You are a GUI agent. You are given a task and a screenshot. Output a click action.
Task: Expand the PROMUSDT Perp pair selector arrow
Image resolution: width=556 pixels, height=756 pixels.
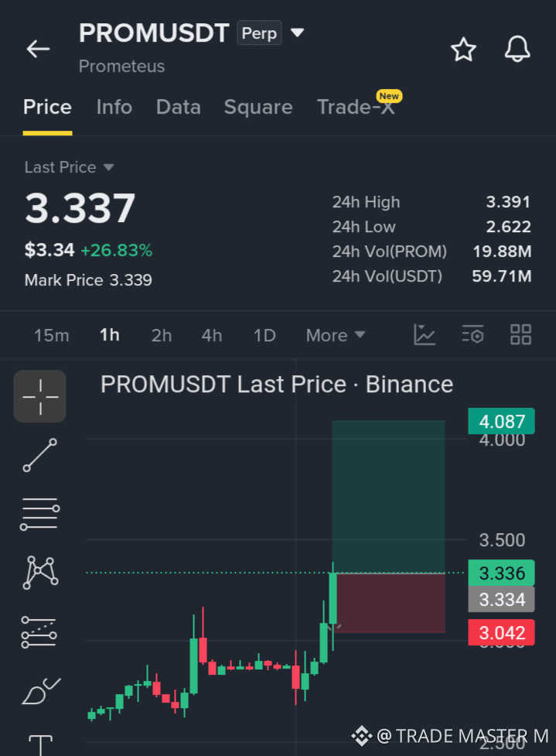click(x=297, y=32)
